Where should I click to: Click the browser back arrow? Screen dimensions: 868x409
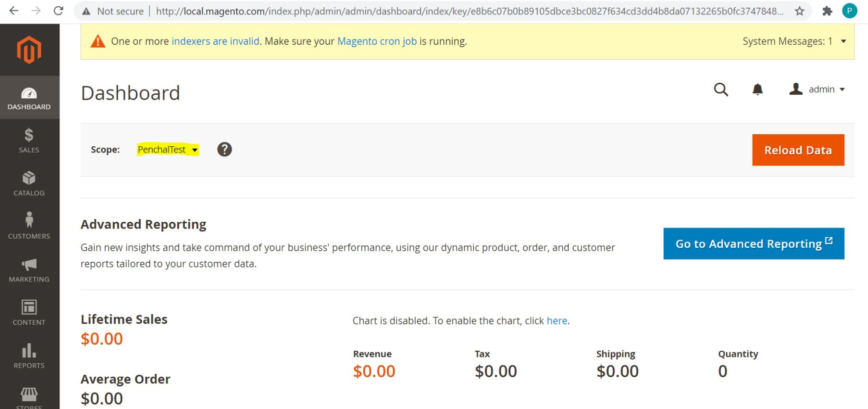click(14, 11)
